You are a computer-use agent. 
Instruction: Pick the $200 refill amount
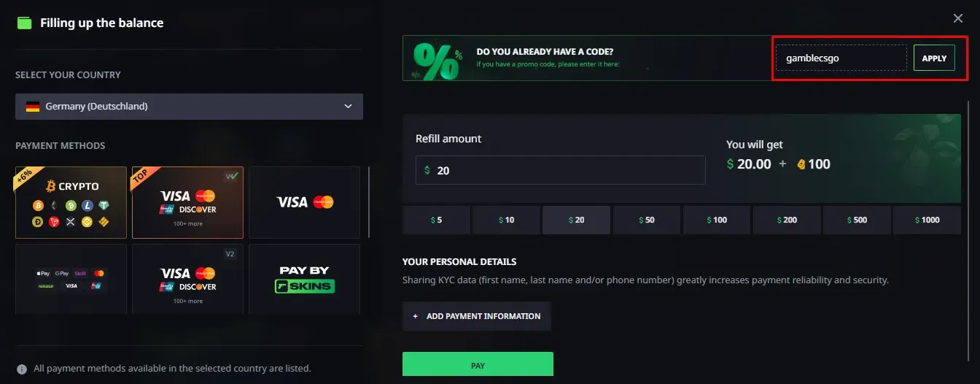tap(786, 220)
